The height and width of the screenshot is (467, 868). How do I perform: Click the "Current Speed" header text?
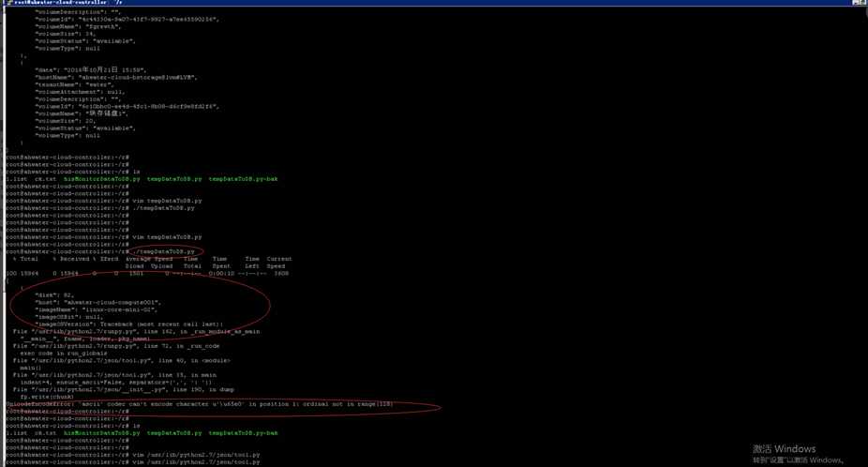coord(278,263)
